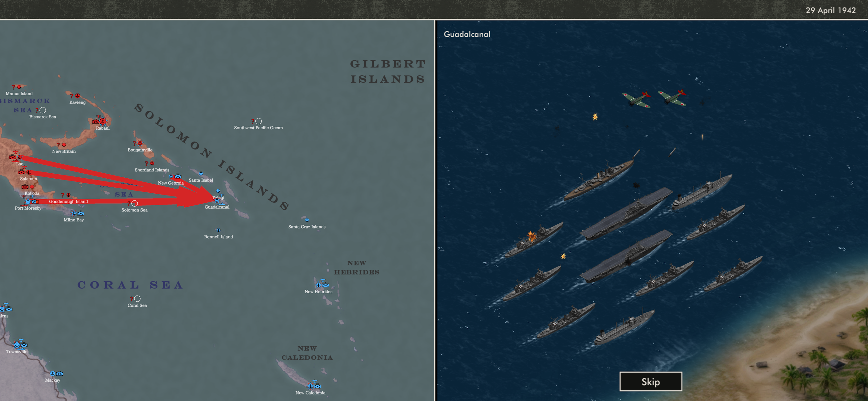Click the Santa Isabel anchor icon
868x401 pixels.
point(201,174)
